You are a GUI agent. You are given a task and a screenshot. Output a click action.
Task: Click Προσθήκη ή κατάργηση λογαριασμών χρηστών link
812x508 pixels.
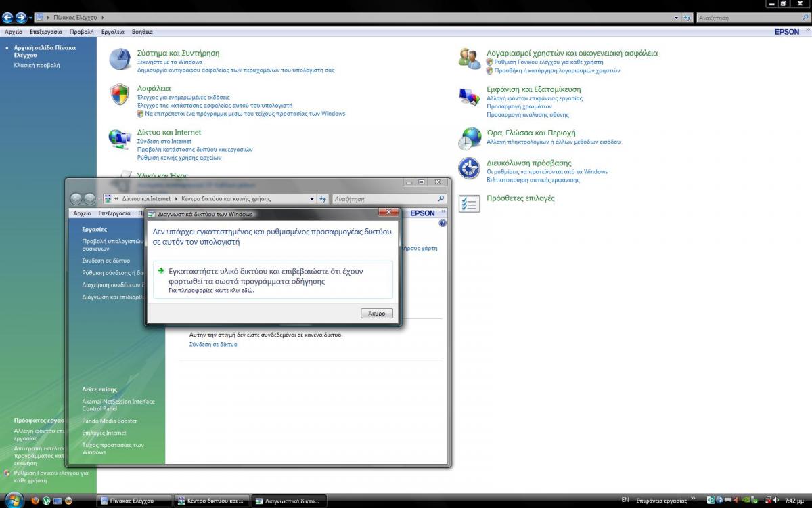point(557,70)
